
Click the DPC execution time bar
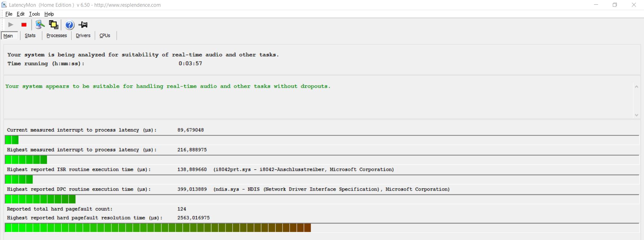pyautogui.click(x=322, y=199)
